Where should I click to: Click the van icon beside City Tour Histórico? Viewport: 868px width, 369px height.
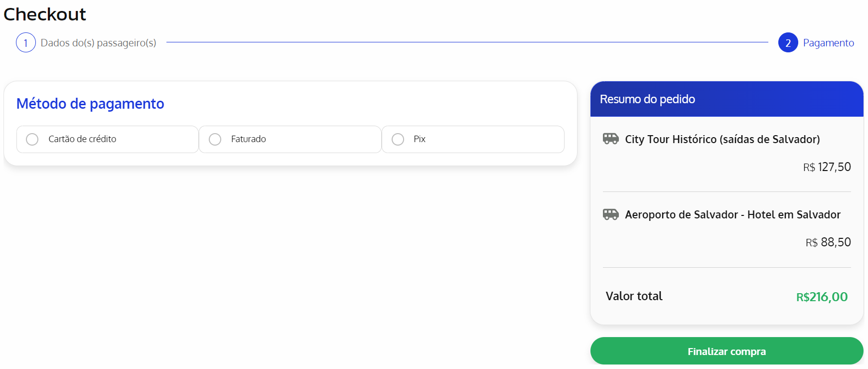(x=610, y=139)
